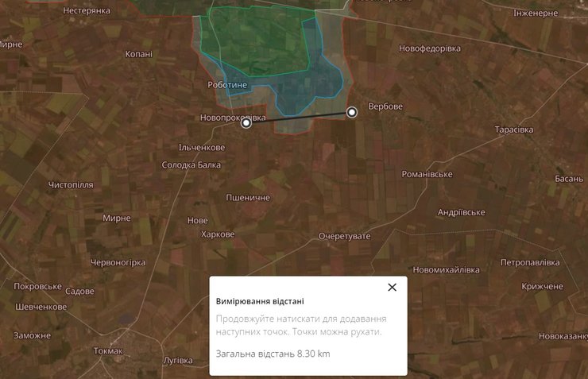Viewport: 588px width, 379px height.
Task: Click the black measurement line between points
Action: [x=299, y=118]
